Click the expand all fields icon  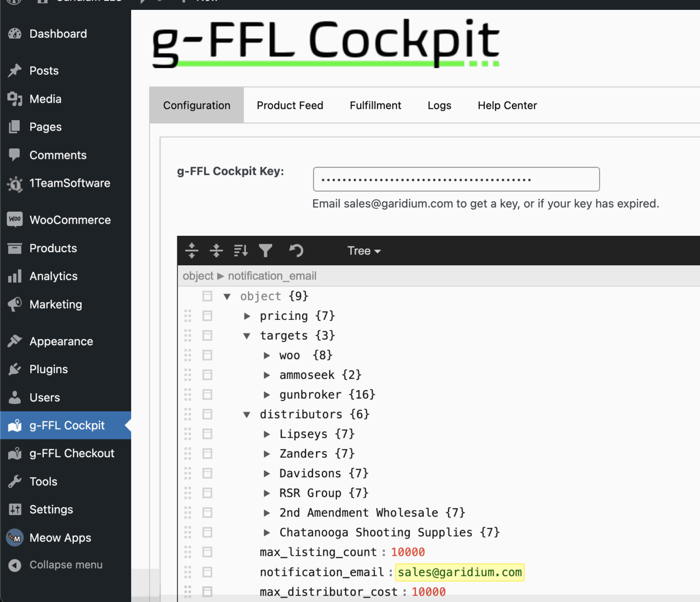(192, 251)
